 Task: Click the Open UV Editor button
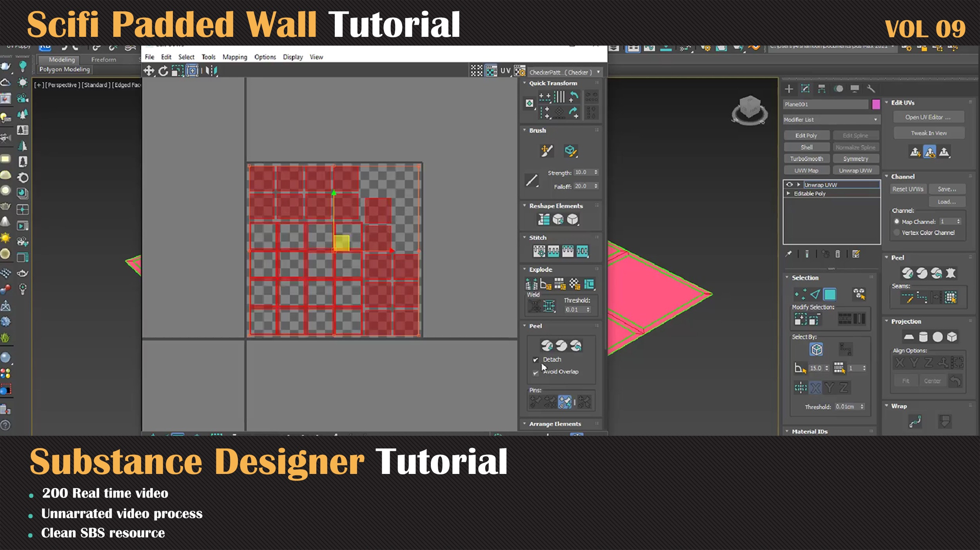point(928,117)
